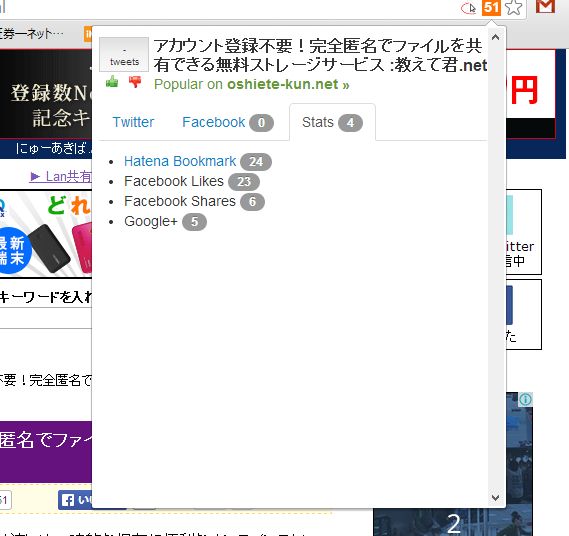Open the Hatena Bookmark link
Image resolution: width=569 pixels, height=536 pixels.
(180, 161)
